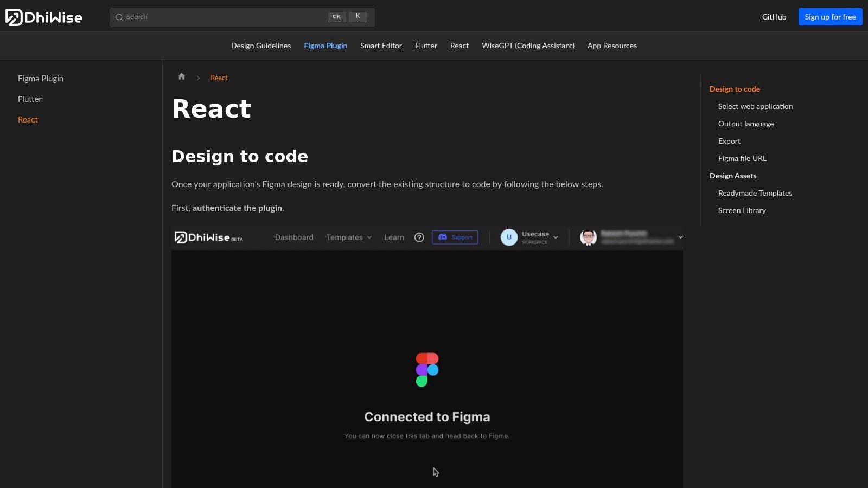The height and width of the screenshot is (488, 868).
Task: Click the React page title
Action: click(212, 109)
